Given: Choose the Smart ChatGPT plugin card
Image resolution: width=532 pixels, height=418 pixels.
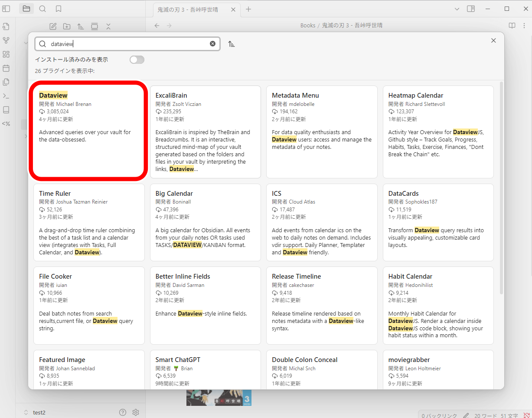Looking at the screenshot, I should 206,369.
